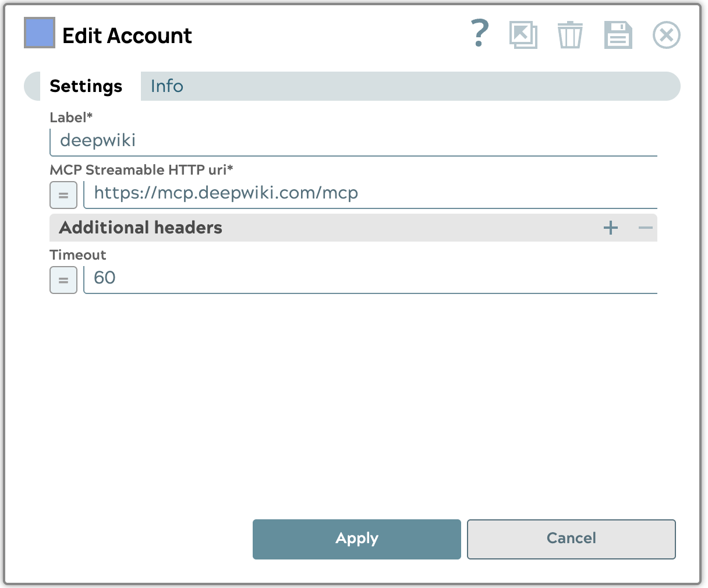Click the export account icon in the toolbar

coord(523,35)
